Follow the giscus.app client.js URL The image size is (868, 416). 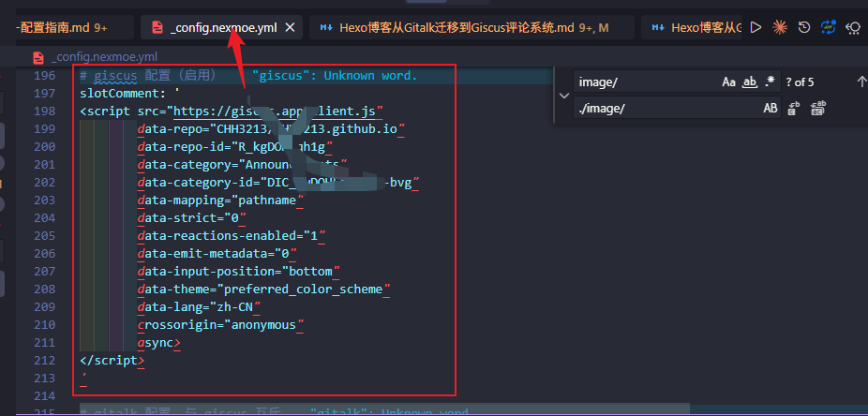275,111
